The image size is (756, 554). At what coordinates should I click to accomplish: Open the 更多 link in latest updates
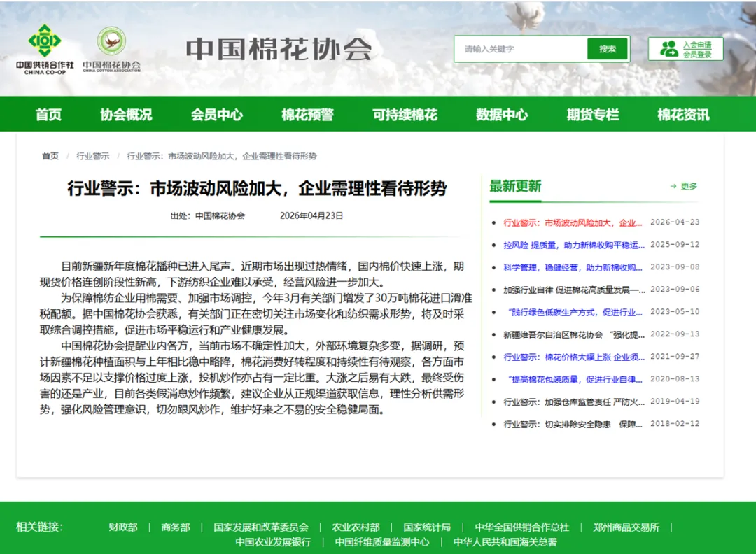coord(689,187)
